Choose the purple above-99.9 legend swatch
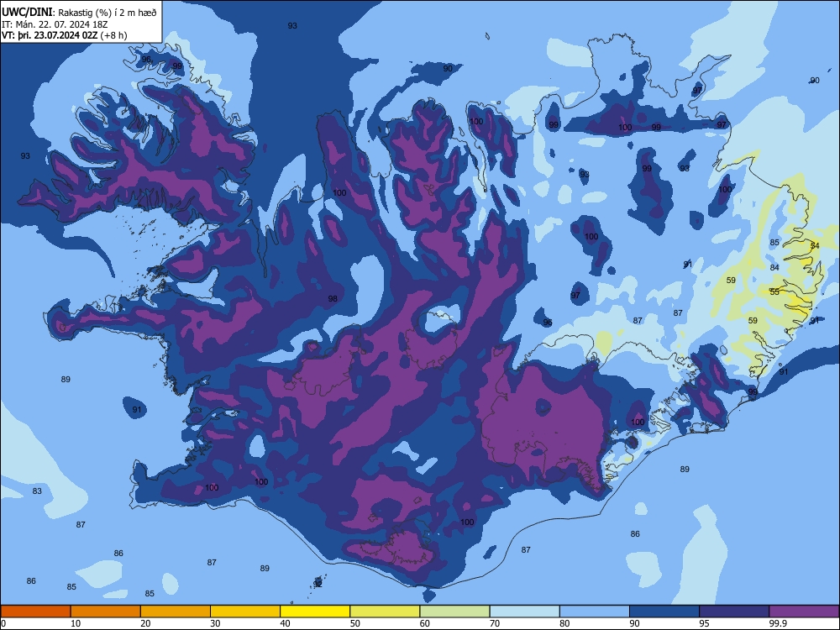Screen dimensions: 840x630 (x=804, y=612)
